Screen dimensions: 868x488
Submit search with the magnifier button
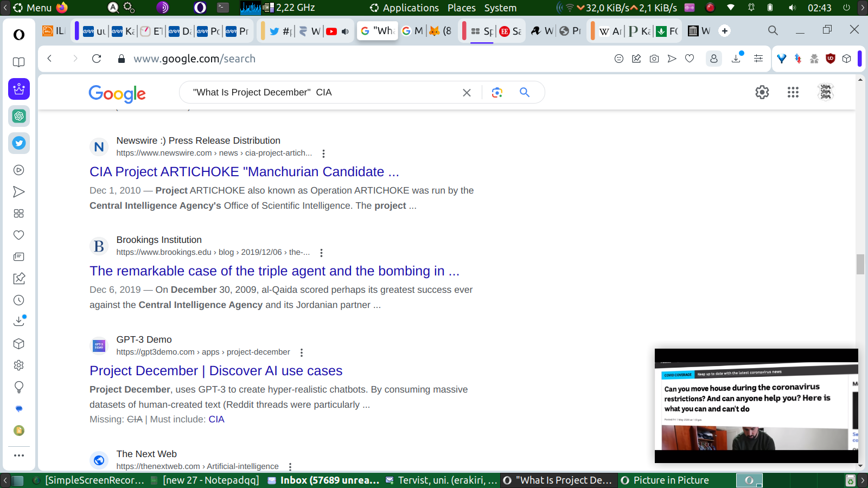tap(525, 93)
